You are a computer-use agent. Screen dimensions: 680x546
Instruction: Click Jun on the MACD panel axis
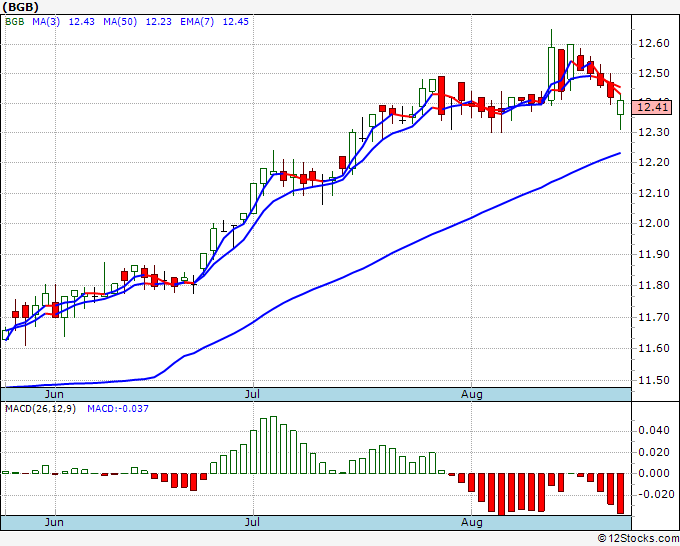click(x=54, y=522)
